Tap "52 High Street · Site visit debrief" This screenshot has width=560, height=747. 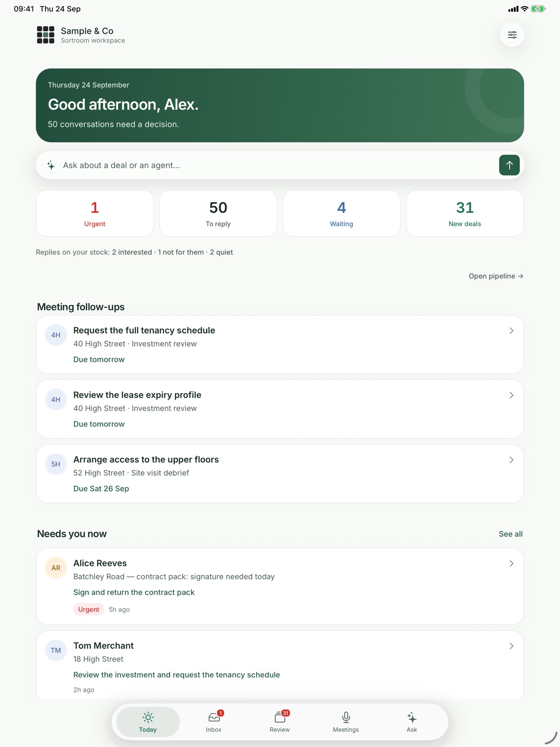tap(131, 473)
